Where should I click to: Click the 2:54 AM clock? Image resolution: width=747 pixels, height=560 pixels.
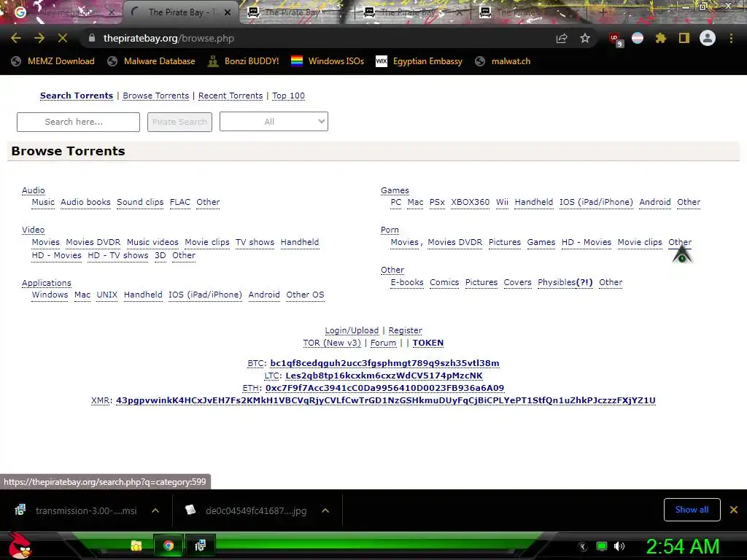pos(683,547)
